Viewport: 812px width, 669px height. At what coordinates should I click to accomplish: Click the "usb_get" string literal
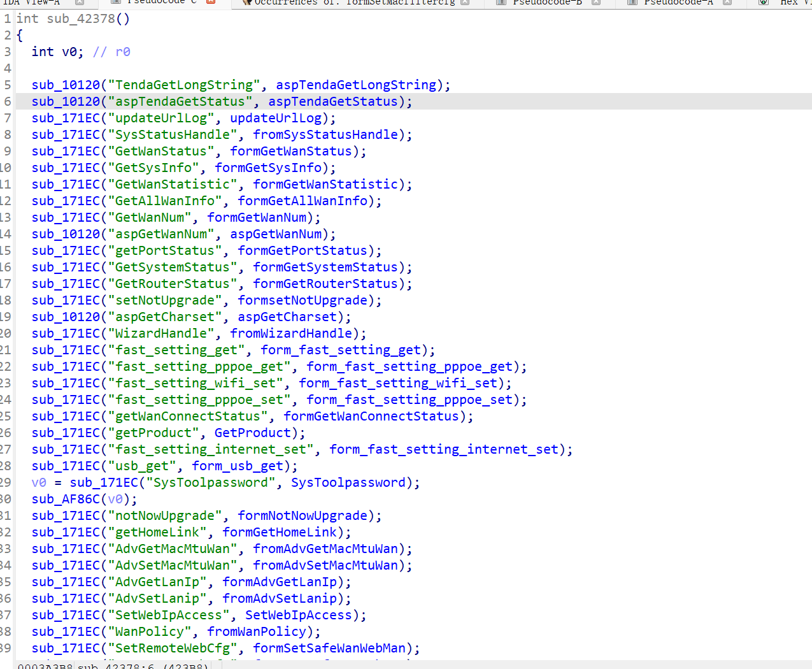point(143,466)
